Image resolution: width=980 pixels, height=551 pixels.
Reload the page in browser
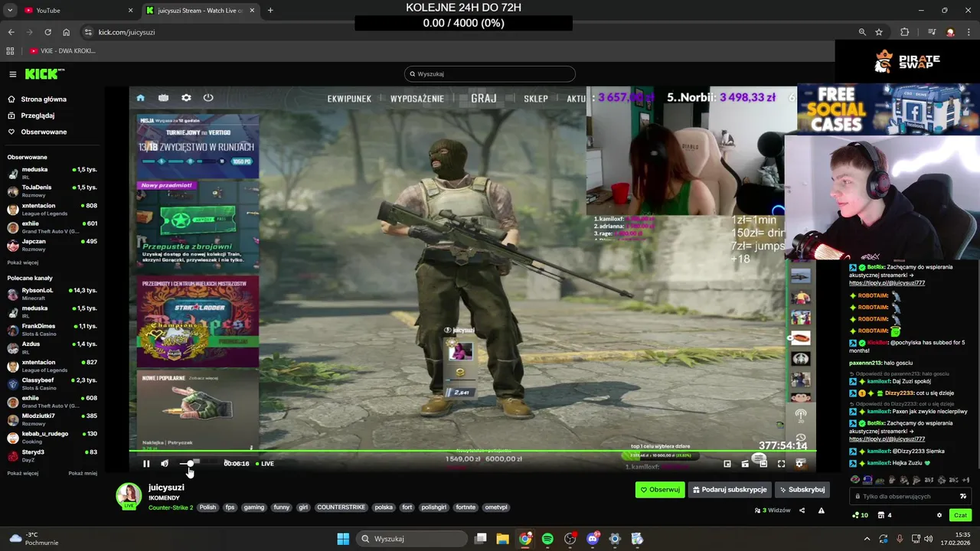47,32
